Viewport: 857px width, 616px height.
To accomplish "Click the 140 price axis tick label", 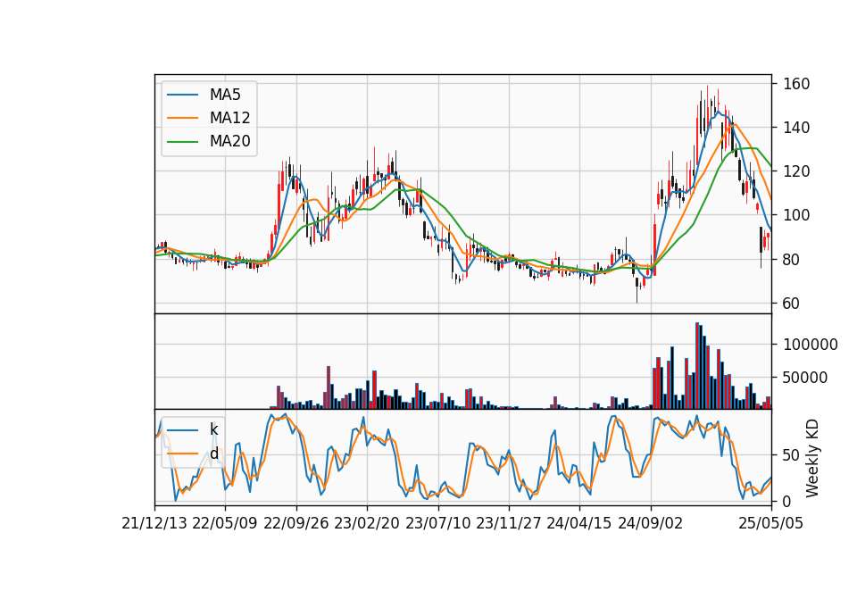I will tap(797, 128).
